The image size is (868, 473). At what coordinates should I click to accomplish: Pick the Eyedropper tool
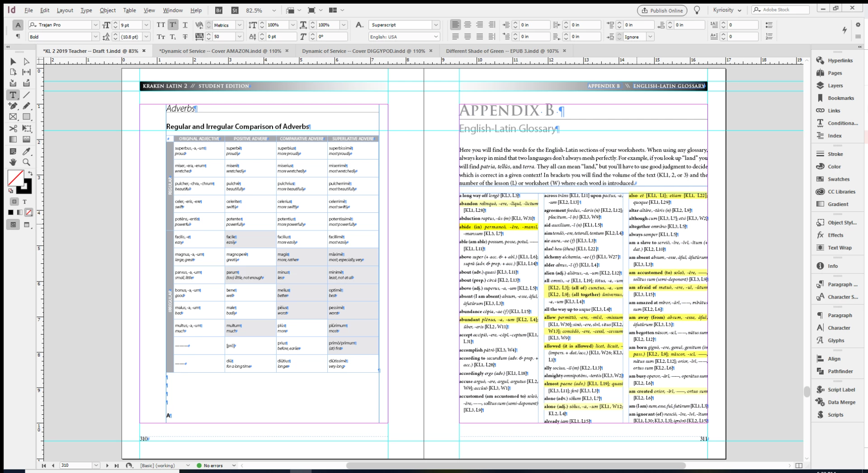[27, 151]
